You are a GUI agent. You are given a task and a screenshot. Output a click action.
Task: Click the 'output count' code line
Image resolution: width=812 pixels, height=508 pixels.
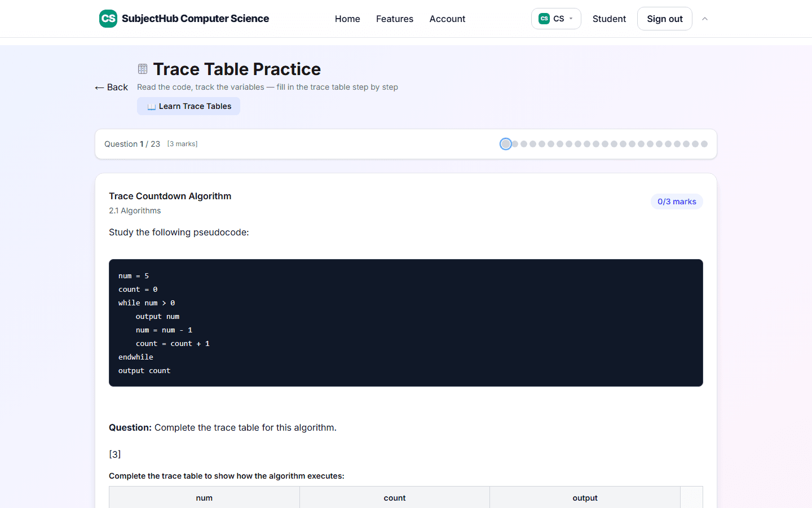(x=144, y=371)
